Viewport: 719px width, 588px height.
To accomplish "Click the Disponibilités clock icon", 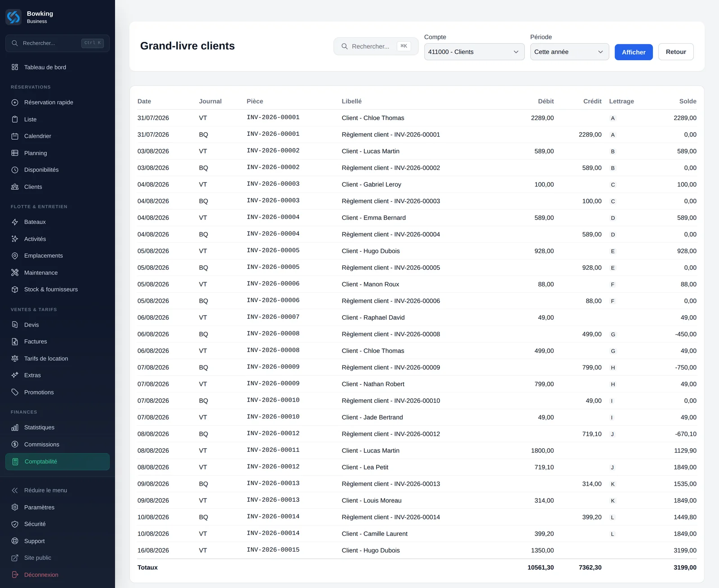I will pos(15,170).
